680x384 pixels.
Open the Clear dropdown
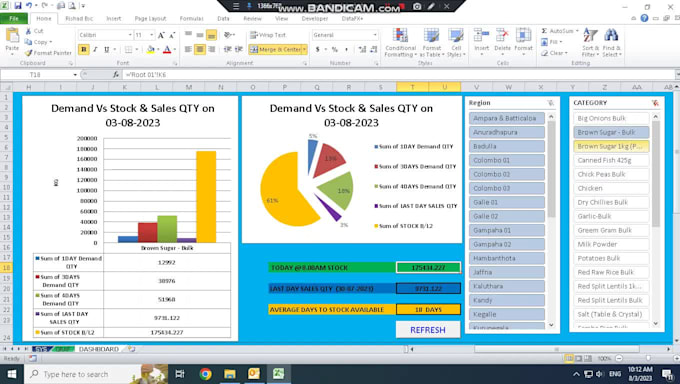click(554, 53)
